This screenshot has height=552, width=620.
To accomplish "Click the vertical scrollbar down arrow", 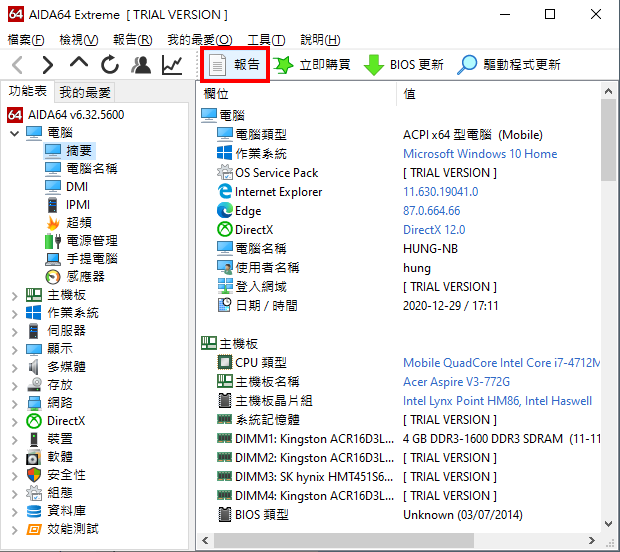I will point(609,524).
